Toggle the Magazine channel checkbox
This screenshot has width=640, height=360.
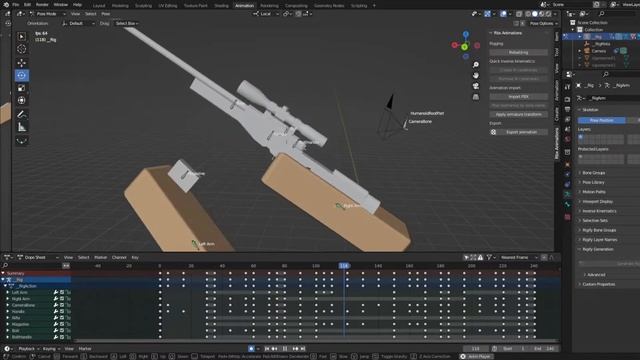(x=62, y=324)
